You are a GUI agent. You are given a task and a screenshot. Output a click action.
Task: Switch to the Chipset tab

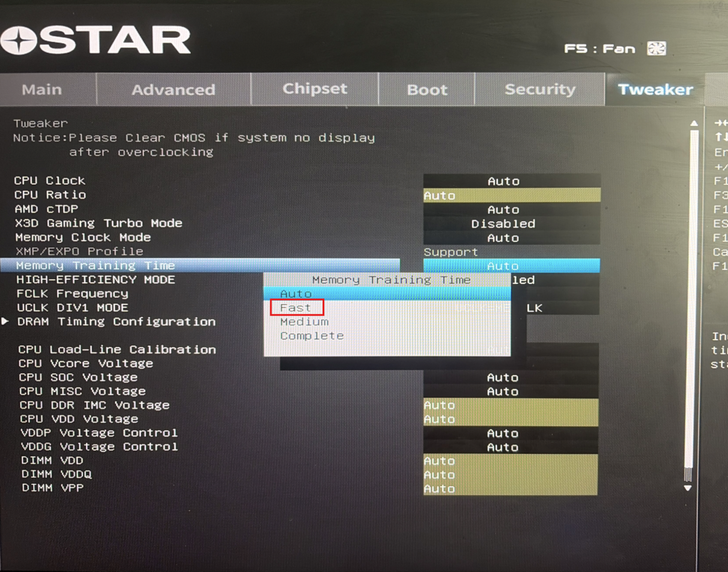coord(315,89)
